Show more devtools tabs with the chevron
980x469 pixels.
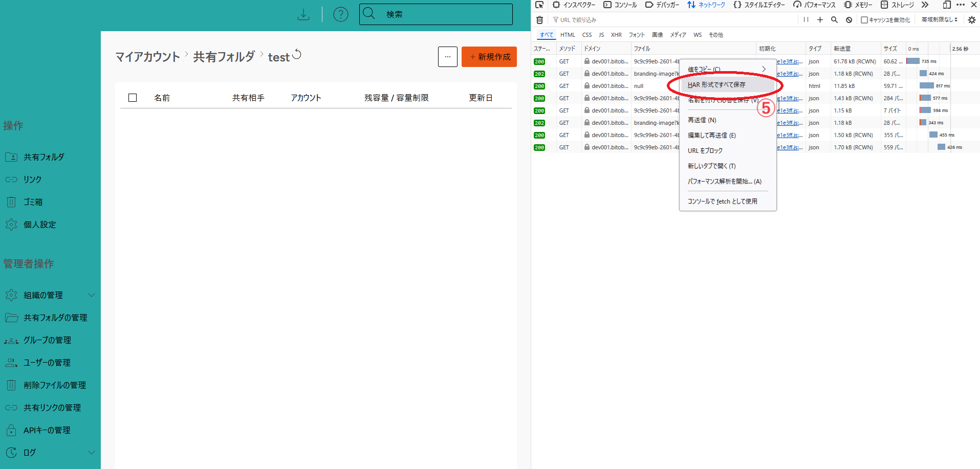925,5
